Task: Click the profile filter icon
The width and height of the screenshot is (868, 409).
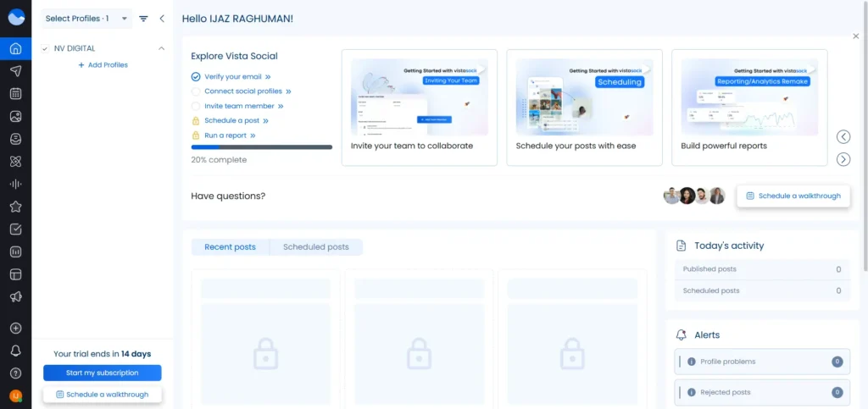Action: click(x=143, y=19)
